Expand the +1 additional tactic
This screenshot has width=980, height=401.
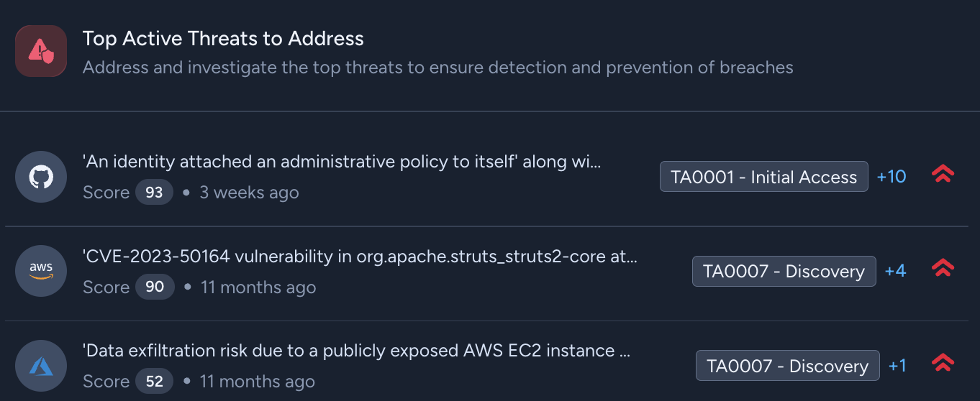(897, 366)
